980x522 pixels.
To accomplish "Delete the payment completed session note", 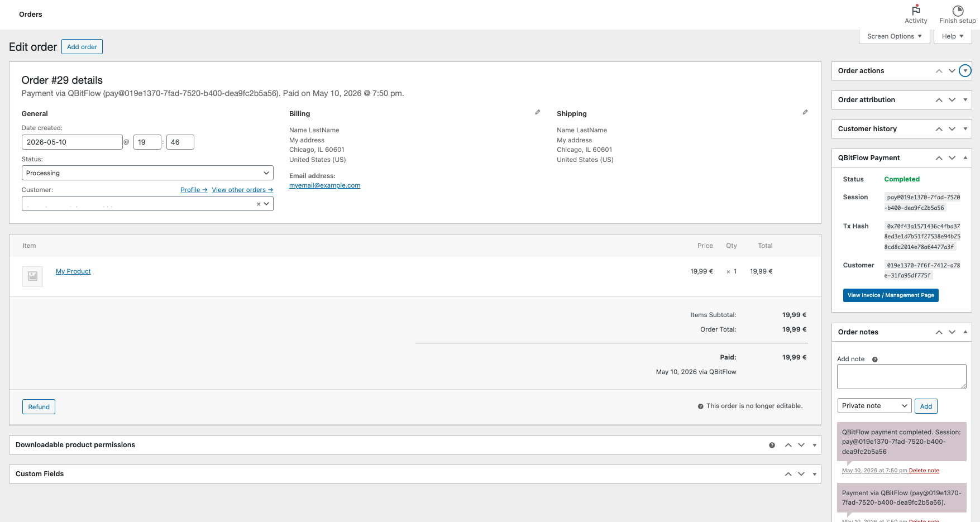I will click(x=924, y=471).
